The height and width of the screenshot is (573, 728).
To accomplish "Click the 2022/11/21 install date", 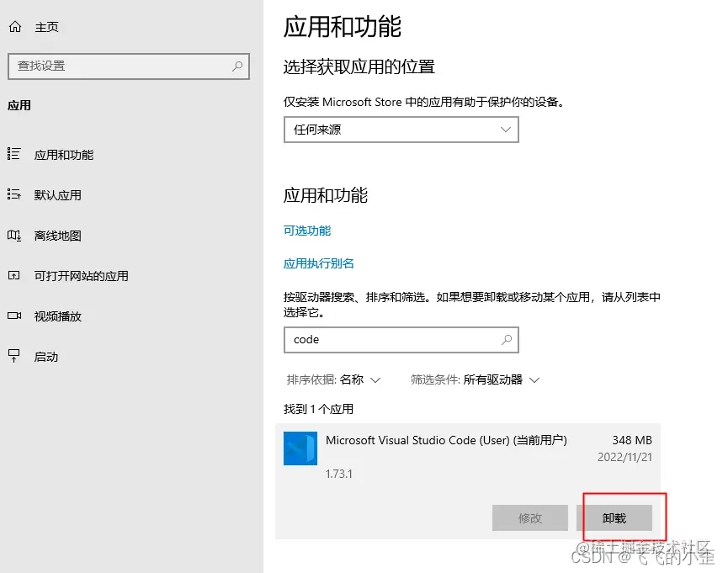I will [624, 457].
